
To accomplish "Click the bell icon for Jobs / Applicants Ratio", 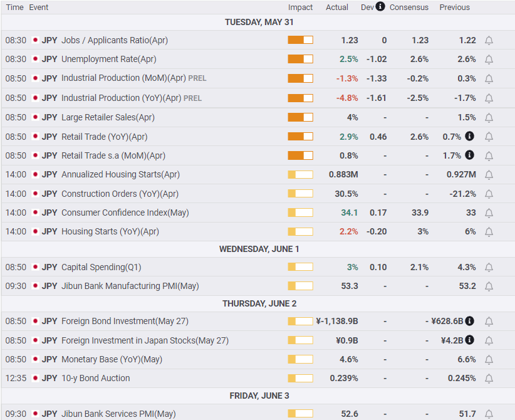I will (489, 40).
